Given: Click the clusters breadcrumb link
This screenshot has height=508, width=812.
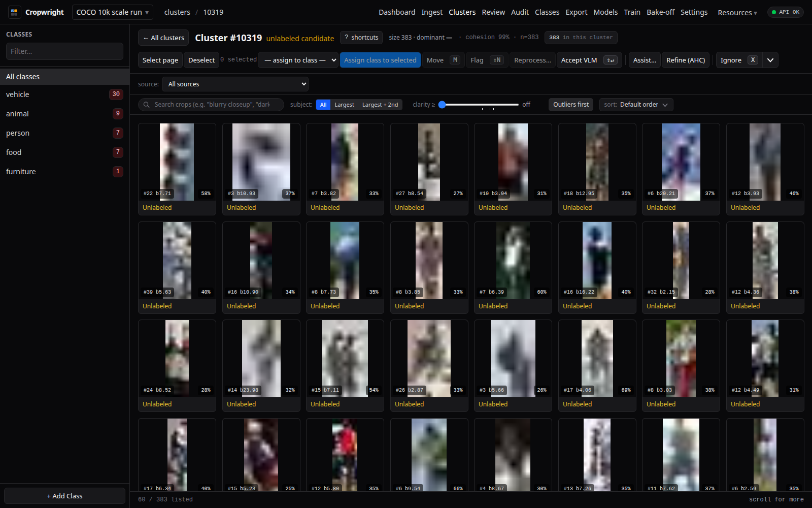Looking at the screenshot, I should coord(177,12).
